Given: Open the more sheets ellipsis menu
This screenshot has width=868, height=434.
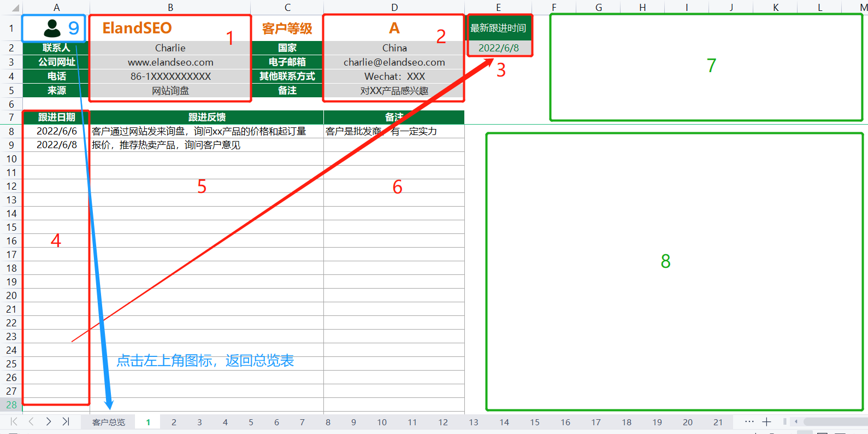Looking at the screenshot, I should click(749, 421).
